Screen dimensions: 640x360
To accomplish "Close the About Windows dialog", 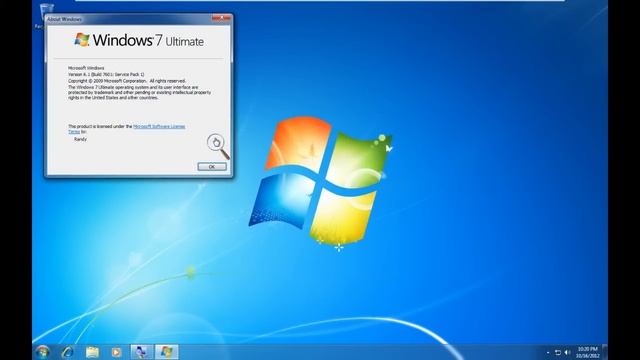I will point(221,18).
